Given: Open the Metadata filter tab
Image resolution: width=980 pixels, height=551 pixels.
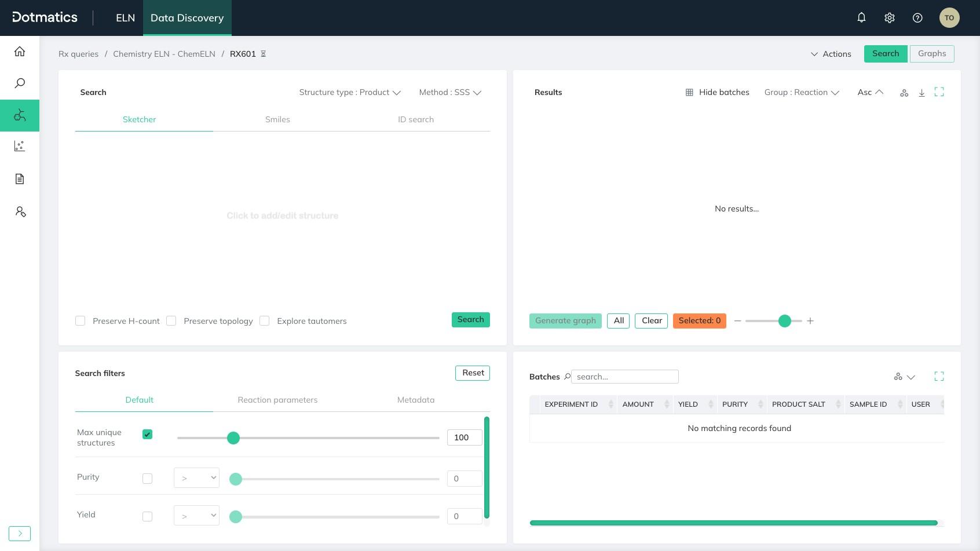Looking at the screenshot, I should pos(416,400).
